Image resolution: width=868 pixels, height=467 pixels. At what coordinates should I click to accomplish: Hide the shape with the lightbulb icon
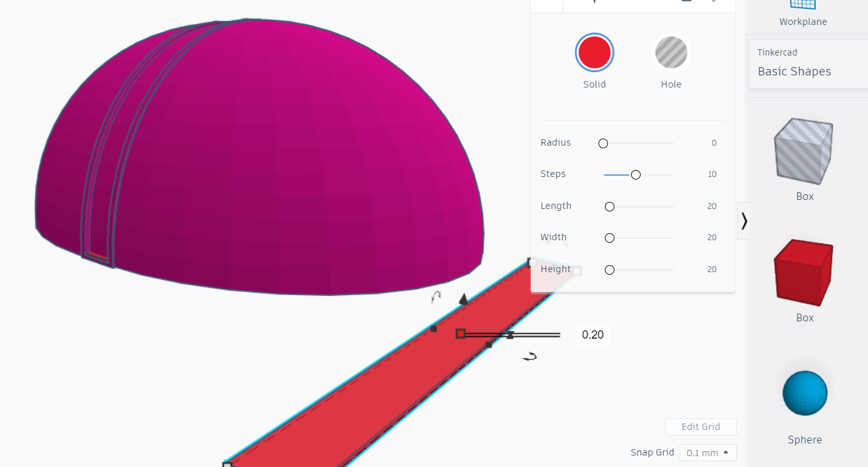coord(713,3)
